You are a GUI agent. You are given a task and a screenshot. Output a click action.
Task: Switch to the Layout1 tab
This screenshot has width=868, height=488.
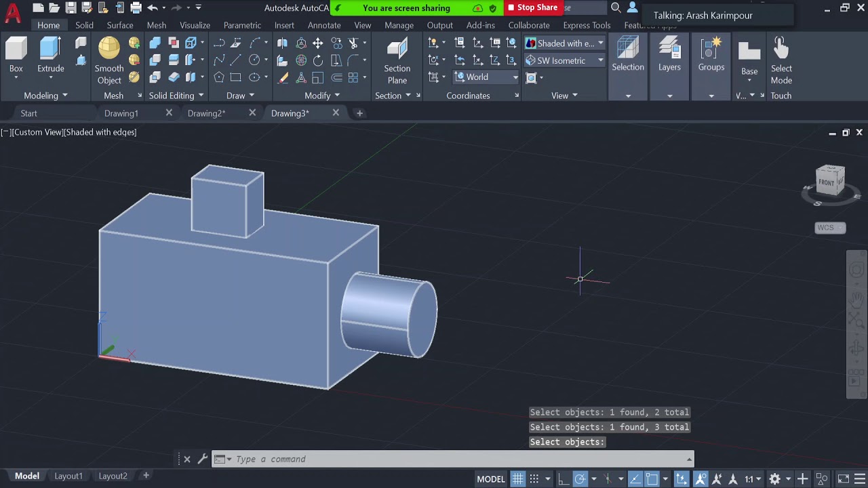[68, 476]
